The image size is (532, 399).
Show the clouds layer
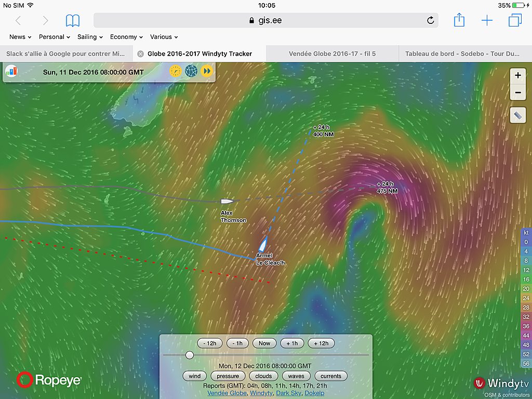(x=263, y=376)
